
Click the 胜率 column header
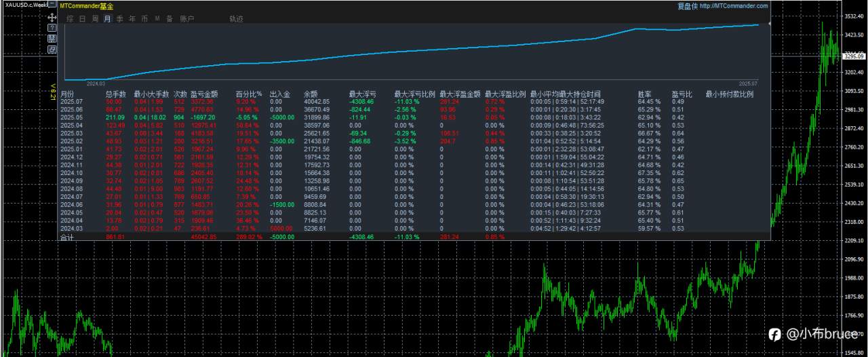pyautogui.click(x=645, y=94)
